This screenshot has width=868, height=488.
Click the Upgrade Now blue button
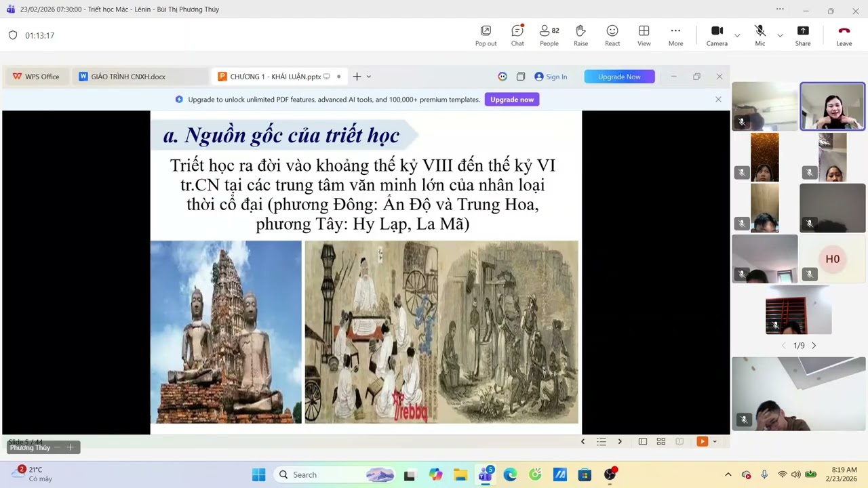point(619,77)
